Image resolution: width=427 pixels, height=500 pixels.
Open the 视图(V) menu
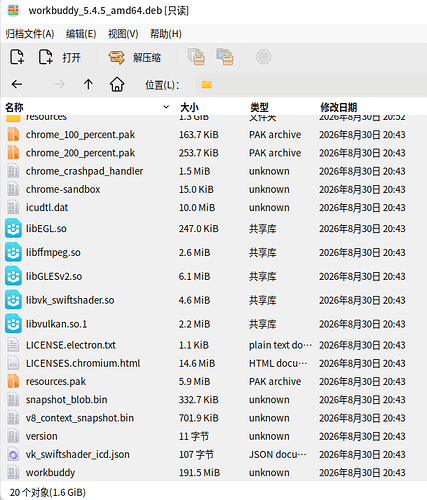(123, 34)
